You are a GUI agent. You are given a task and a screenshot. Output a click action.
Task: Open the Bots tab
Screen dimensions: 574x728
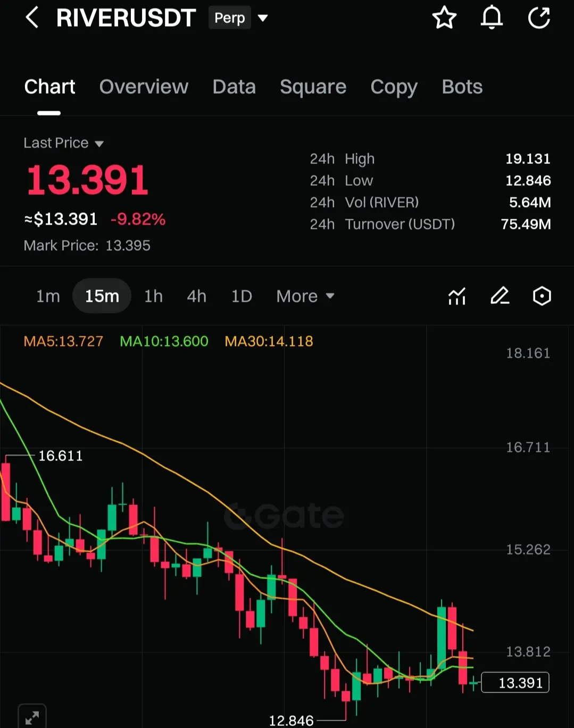pos(462,87)
